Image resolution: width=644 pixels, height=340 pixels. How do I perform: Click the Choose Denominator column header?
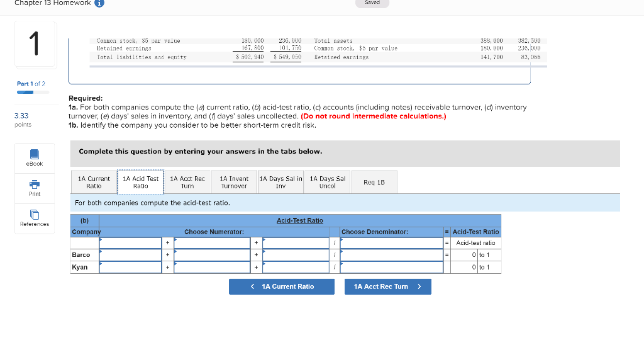point(375,232)
